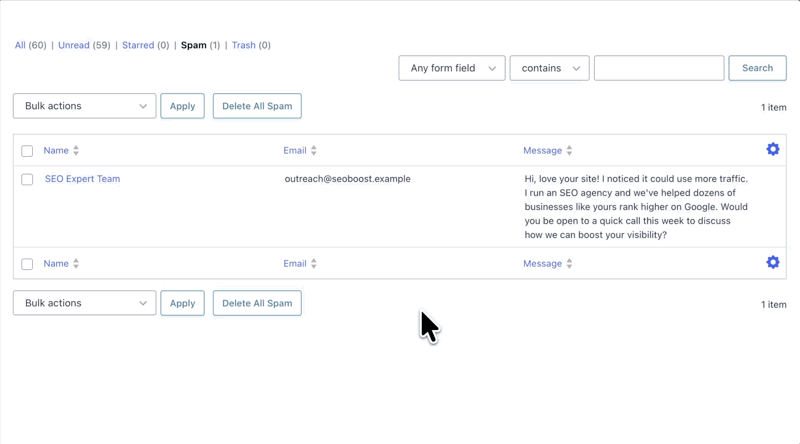The image size is (800, 444).
Task: Click footer Message sort arrows
Action: [569, 264]
